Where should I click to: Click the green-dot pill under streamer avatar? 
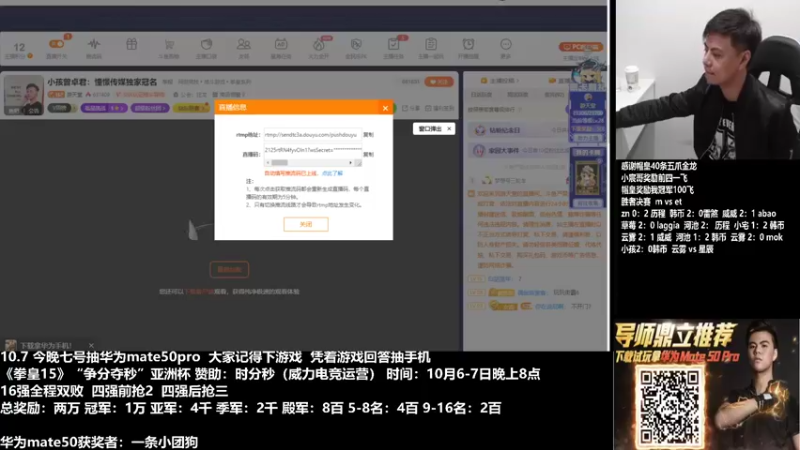pyautogui.click(x=62, y=108)
